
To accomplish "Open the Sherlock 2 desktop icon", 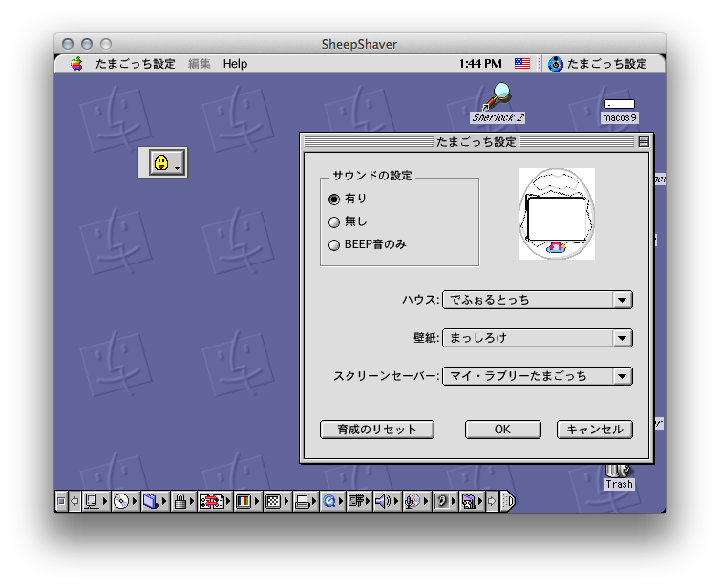I will point(497,98).
